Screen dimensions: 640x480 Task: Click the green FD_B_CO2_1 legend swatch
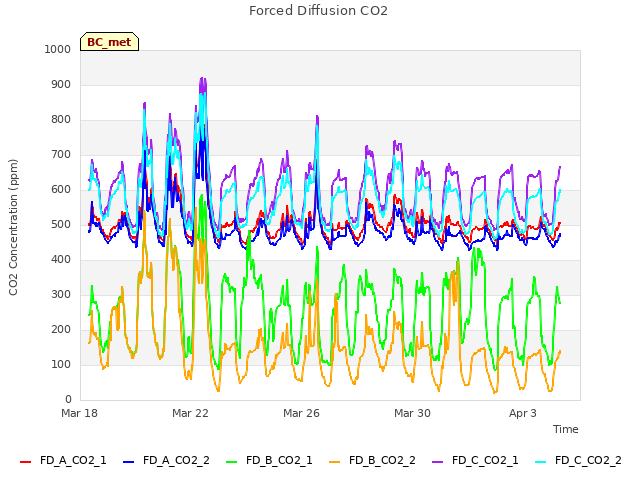(x=231, y=462)
